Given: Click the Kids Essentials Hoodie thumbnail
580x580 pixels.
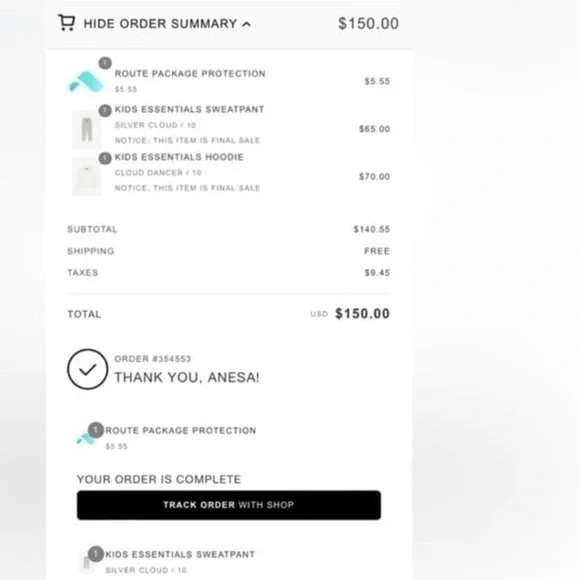Looking at the screenshot, I should click(87, 176).
